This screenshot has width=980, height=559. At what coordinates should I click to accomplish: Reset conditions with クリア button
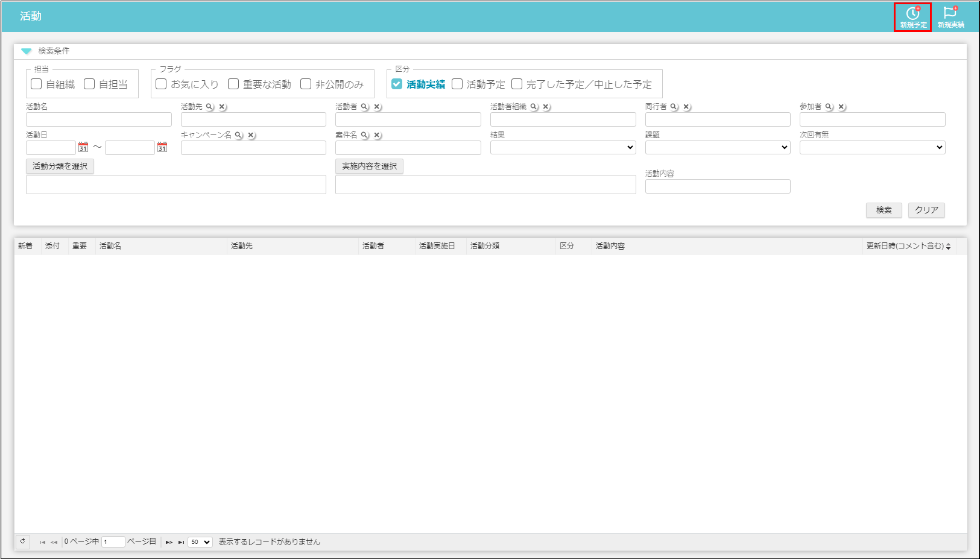pyautogui.click(x=926, y=210)
